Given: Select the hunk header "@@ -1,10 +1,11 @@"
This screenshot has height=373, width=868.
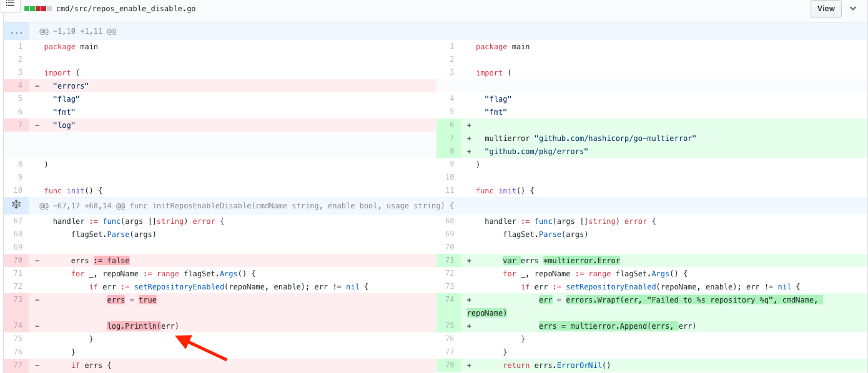Looking at the screenshot, I should 78,31.
